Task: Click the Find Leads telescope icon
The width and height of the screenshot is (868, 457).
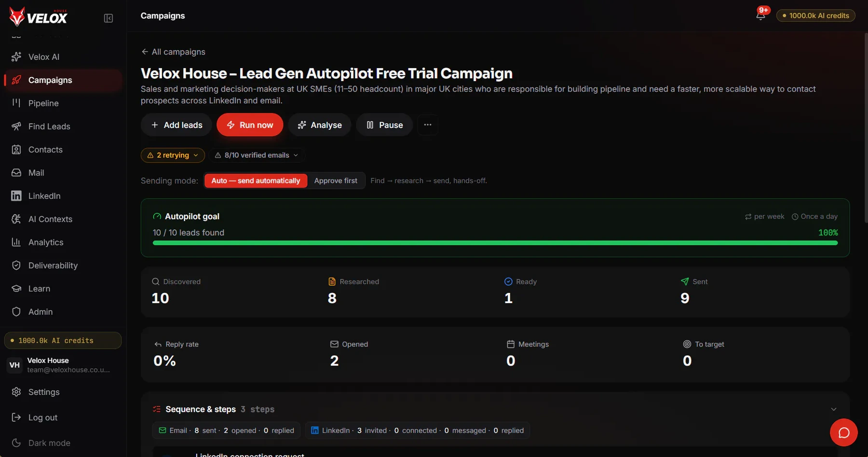Action: 16,126
